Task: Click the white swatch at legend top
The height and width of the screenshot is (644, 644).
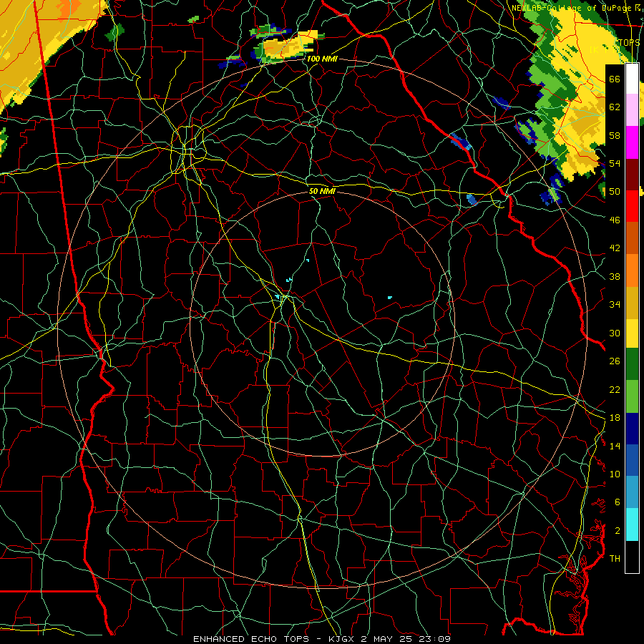Action: (x=632, y=79)
